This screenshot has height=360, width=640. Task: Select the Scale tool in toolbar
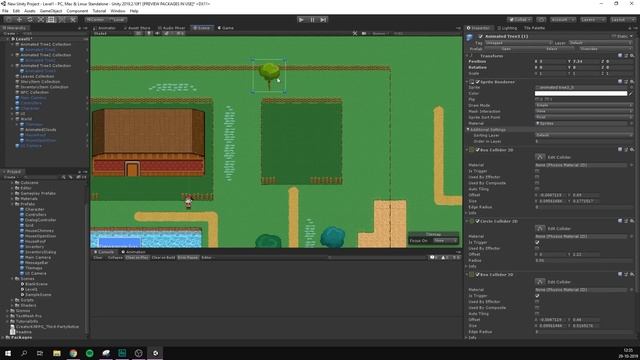[40, 20]
